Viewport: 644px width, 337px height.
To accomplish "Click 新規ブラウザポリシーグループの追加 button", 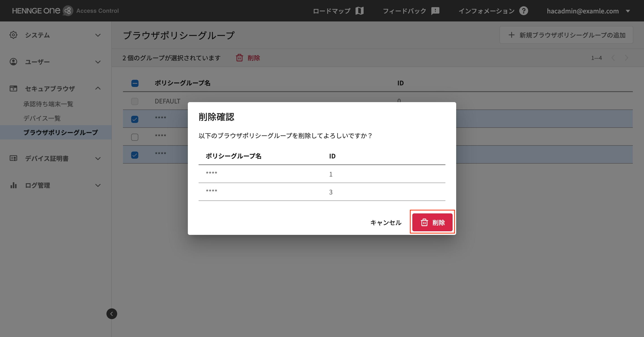I will click(x=566, y=35).
